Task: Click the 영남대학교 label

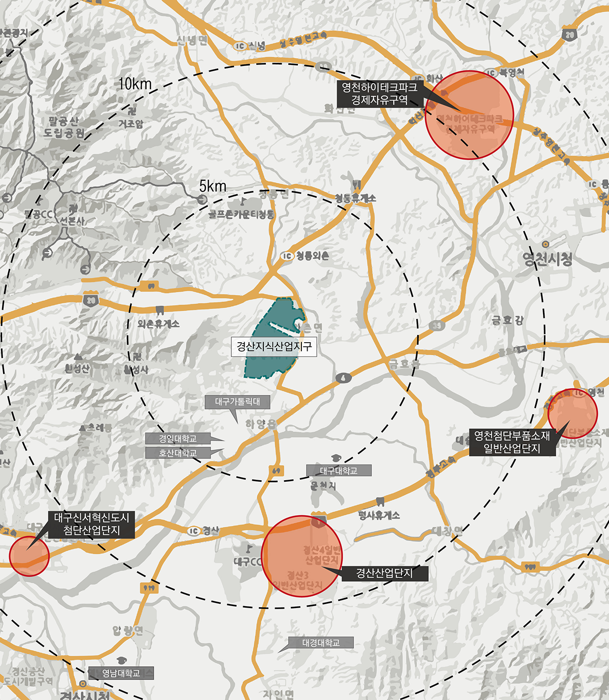Action: (x=121, y=673)
